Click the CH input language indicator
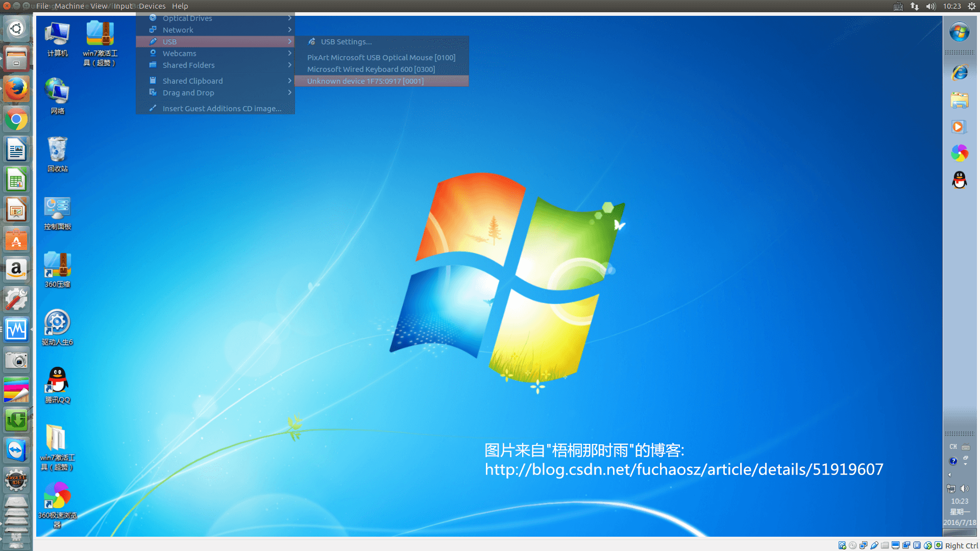This screenshot has width=980, height=551. 953,446
